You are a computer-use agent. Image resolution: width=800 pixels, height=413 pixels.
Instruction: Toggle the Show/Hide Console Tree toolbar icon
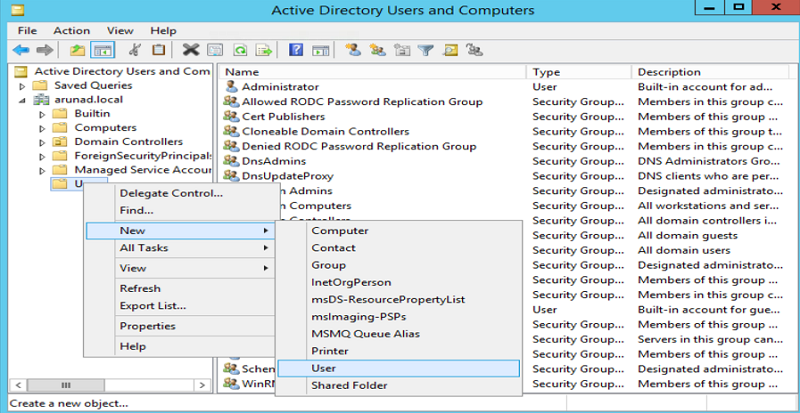(x=102, y=50)
